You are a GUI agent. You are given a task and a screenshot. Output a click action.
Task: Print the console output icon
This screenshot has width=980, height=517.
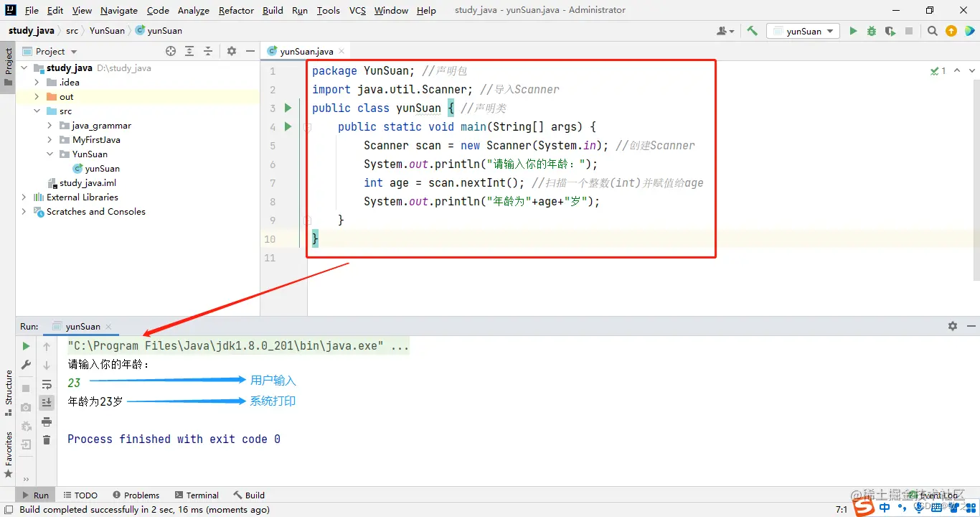coord(47,421)
